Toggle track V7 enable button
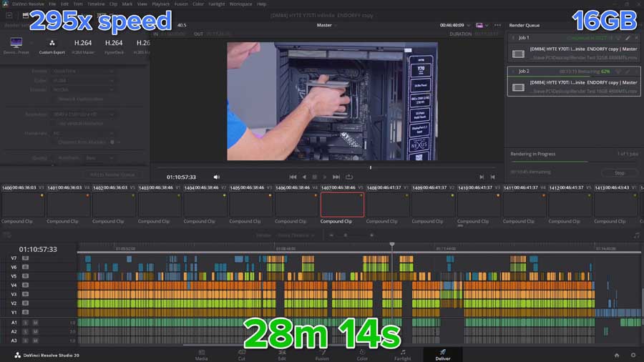Image resolution: width=644 pixels, height=362 pixels. point(25,258)
